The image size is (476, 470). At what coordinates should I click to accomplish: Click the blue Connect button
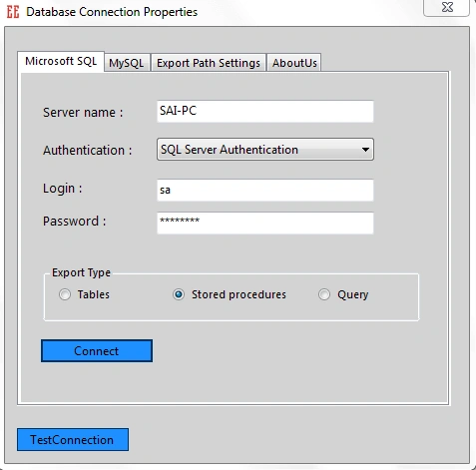click(x=97, y=351)
